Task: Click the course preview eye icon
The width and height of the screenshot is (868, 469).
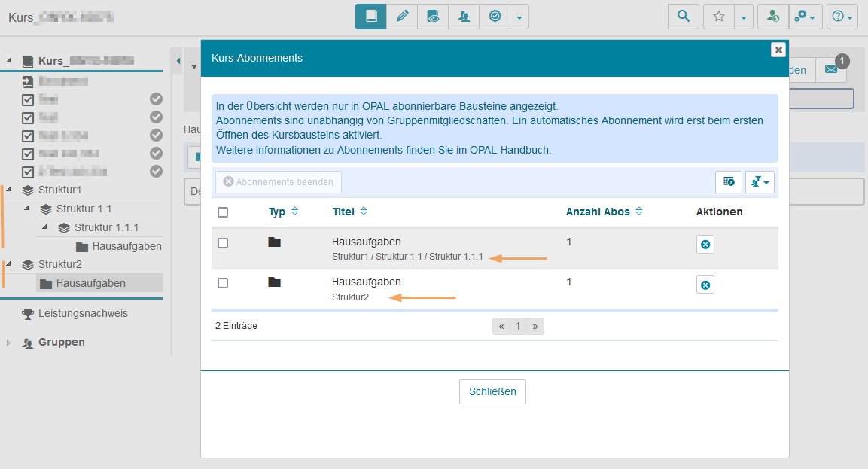Action: 433,16
